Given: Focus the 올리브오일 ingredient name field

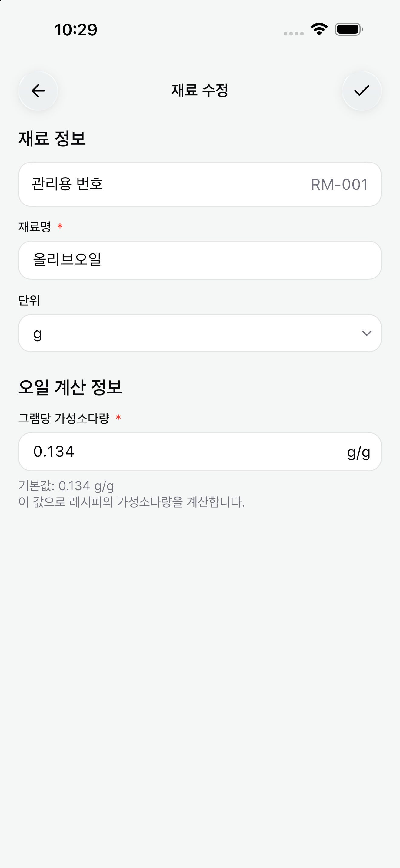Looking at the screenshot, I should pos(200,260).
